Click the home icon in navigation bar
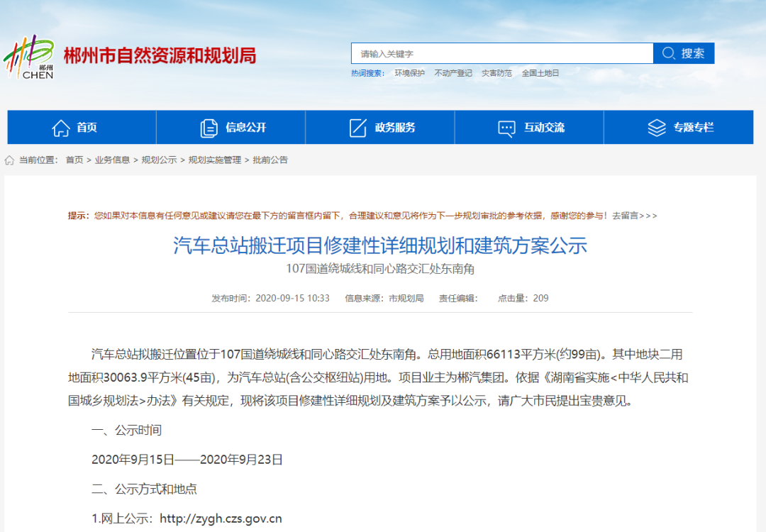Image resolution: width=766 pixels, height=532 pixels. [x=61, y=128]
